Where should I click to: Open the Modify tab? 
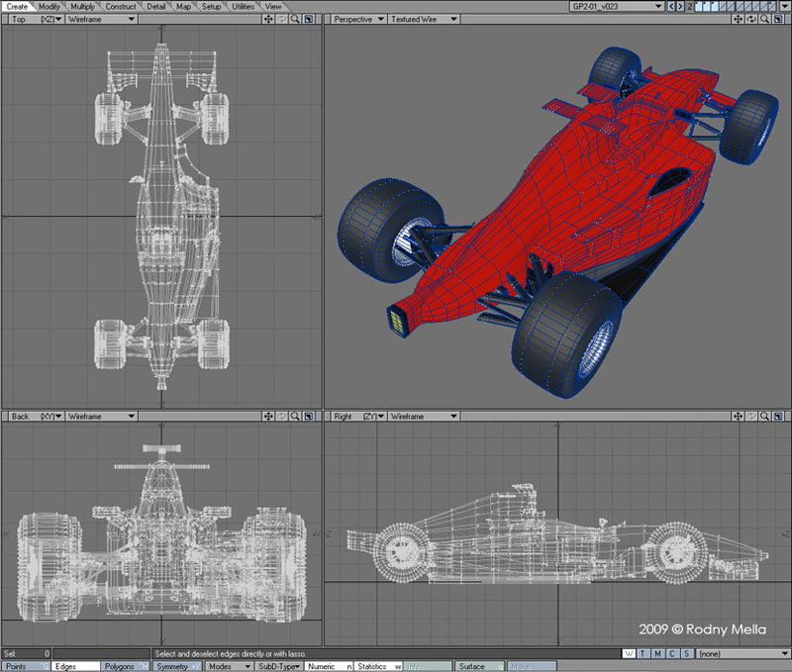pos(49,6)
